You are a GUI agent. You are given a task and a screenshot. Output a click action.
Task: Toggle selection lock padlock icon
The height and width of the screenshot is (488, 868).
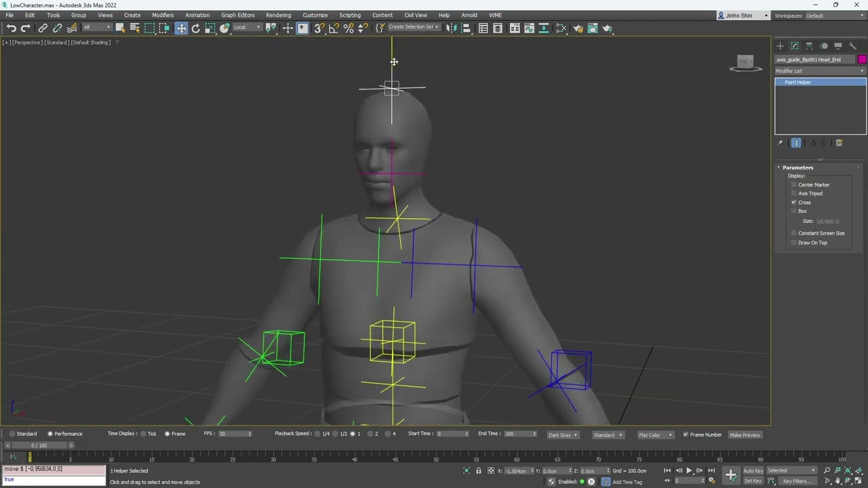coord(479,470)
